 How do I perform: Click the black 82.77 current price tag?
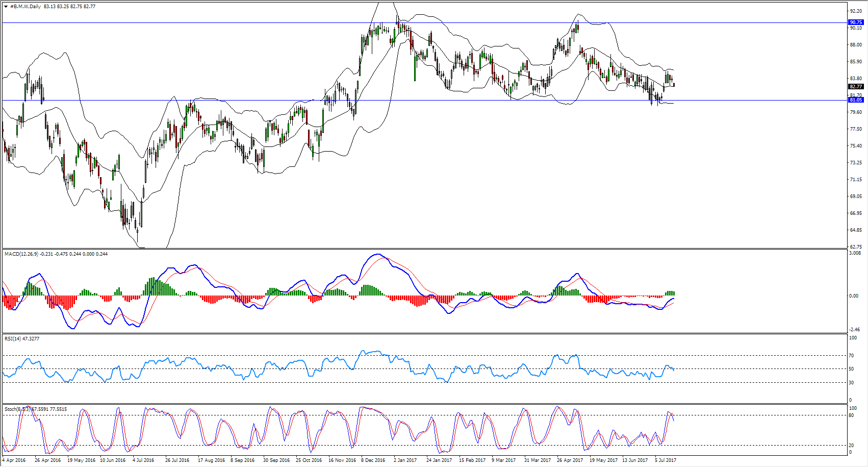pyautogui.click(x=856, y=87)
